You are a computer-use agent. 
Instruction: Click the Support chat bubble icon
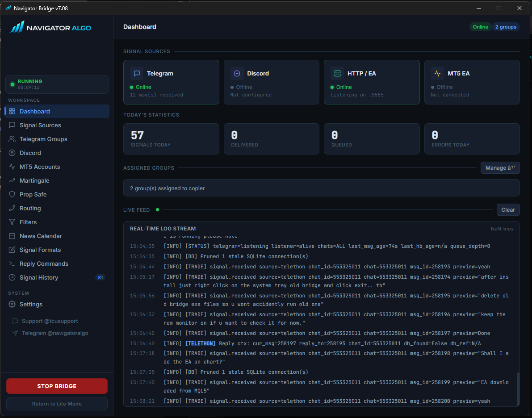point(15,321)
